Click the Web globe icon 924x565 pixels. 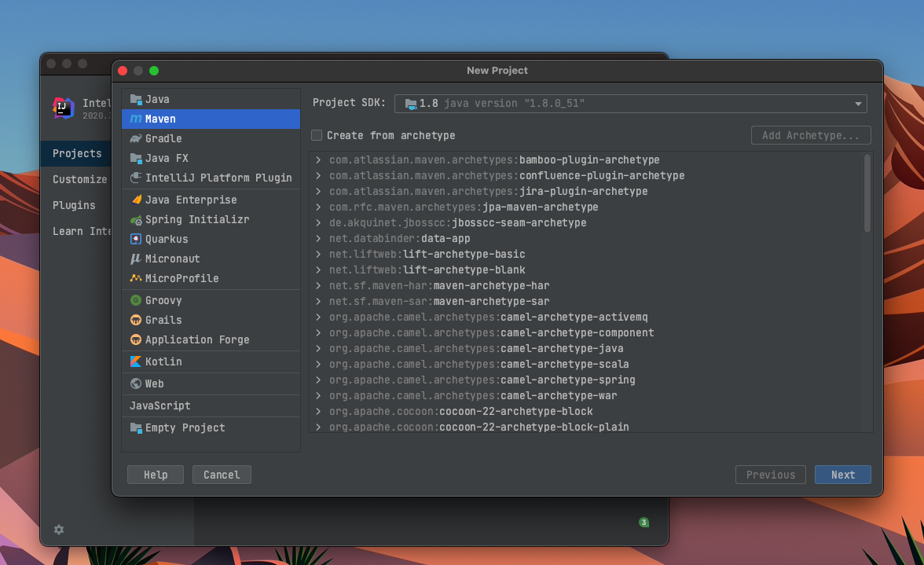point(136,383)
